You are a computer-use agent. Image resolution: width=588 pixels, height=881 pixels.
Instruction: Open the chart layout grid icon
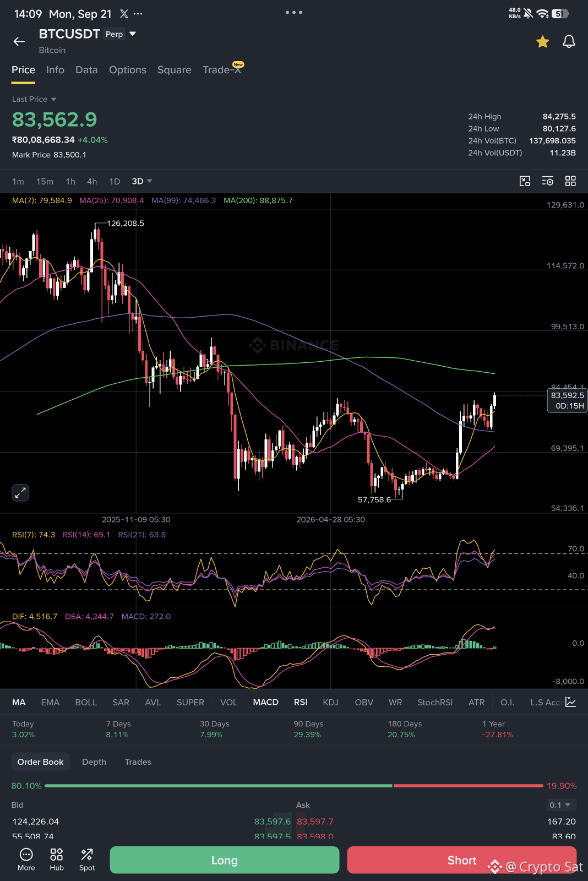click(570, 181)
